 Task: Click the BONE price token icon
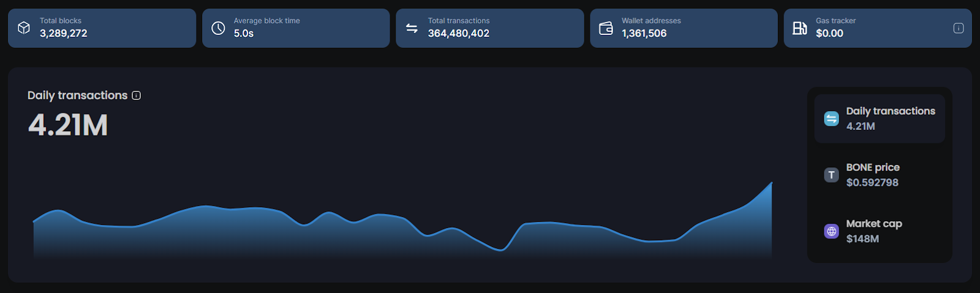pos(831,175)
